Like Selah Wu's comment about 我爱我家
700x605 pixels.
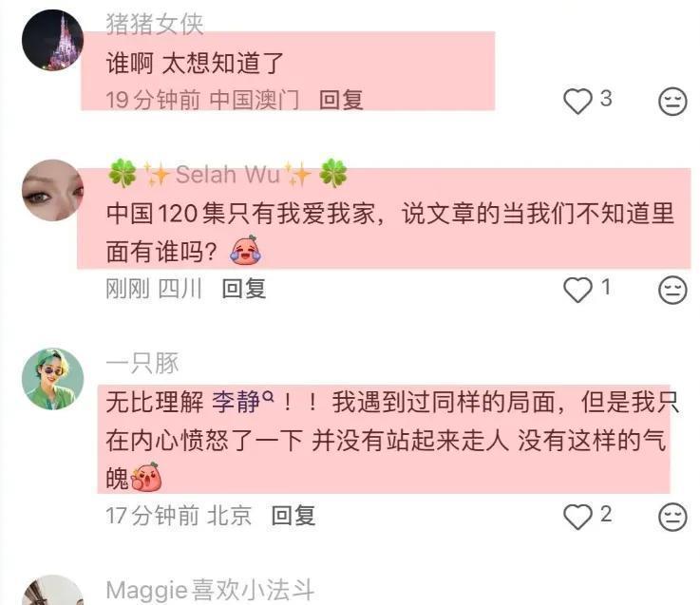click(577, 290)
